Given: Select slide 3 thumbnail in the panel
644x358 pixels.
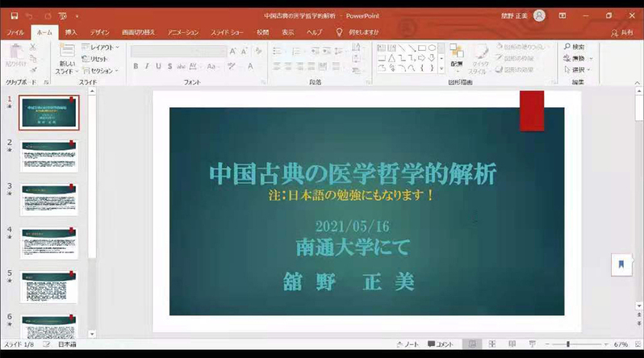Looking at the screenshot, I should click(x=49, y=198).
